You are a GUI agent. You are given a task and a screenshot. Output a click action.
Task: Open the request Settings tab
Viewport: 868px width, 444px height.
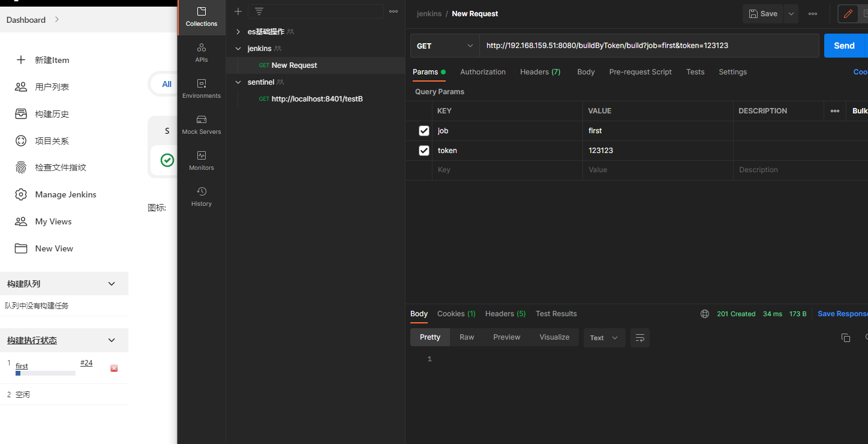click(x=733, y=72)
